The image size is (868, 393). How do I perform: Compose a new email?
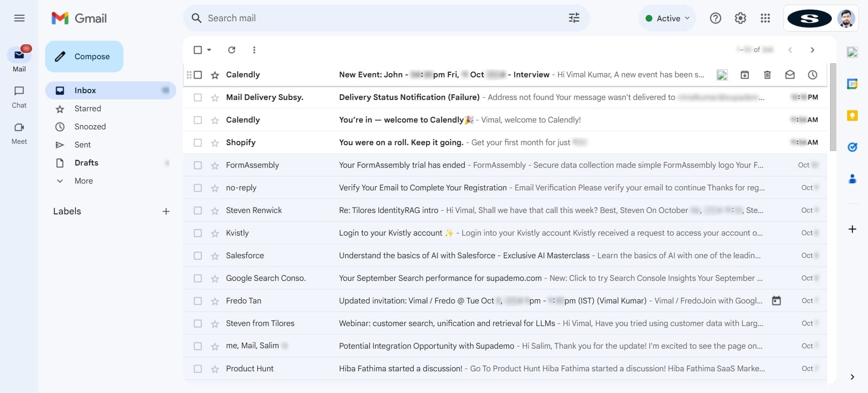84,57
